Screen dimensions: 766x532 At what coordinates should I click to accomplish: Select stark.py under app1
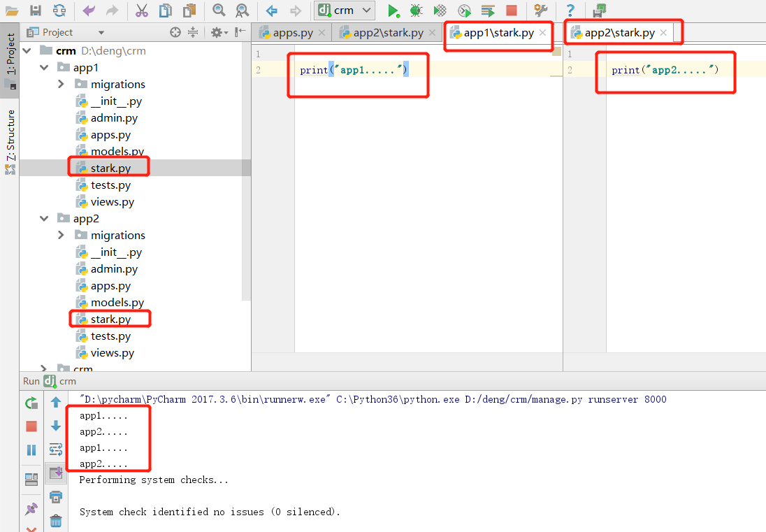103,168
